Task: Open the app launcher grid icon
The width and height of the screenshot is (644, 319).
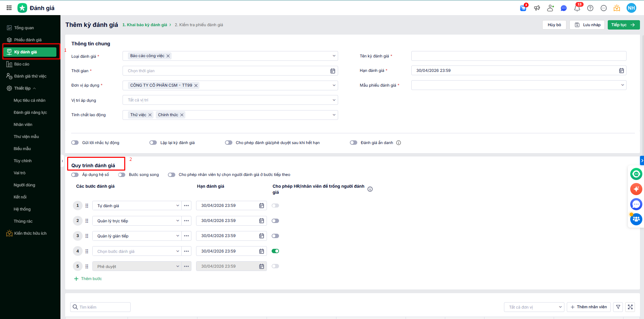Action: [9, 8]
